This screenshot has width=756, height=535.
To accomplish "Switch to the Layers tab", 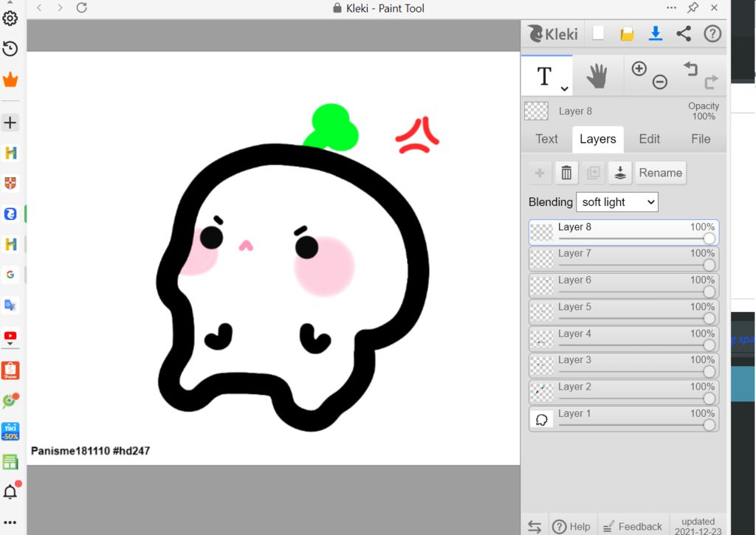I will [x=598, y=139].
